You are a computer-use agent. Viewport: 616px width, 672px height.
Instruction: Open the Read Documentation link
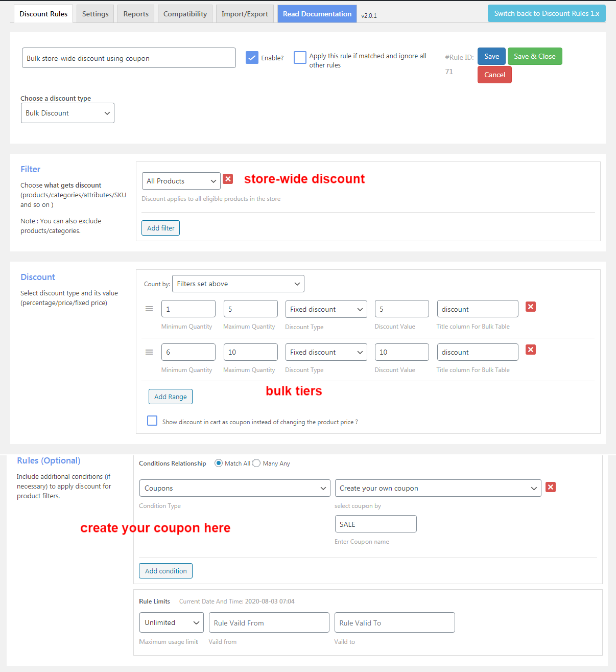(317, 14)
